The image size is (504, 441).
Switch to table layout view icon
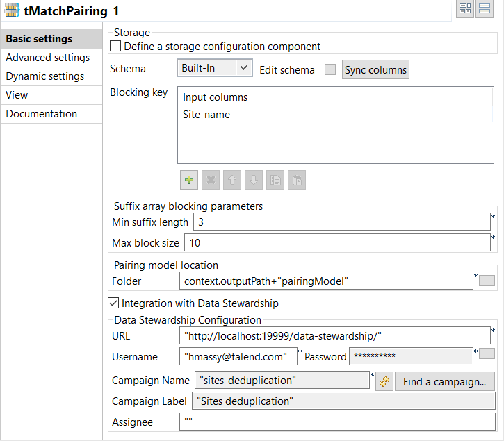click(x=465, y=8)
